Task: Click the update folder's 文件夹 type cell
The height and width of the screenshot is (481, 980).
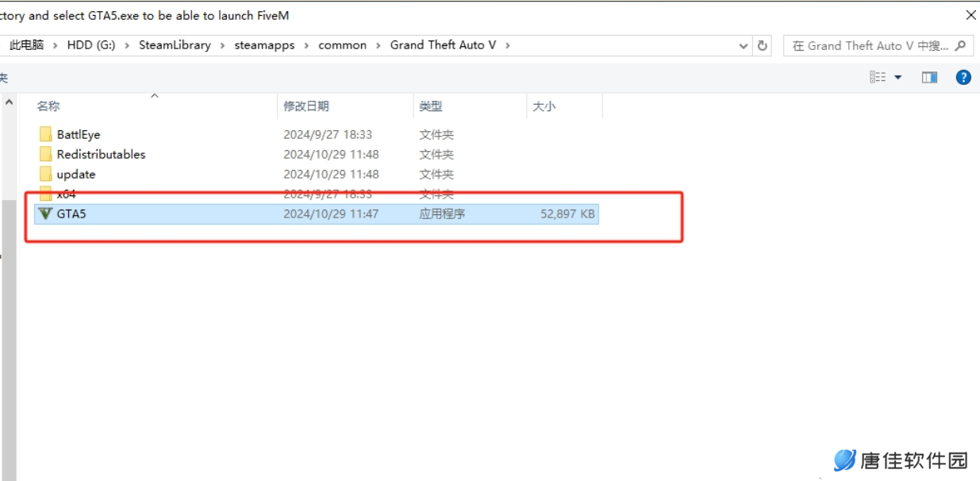Action: pyautogui.click(x=436, y=175)
